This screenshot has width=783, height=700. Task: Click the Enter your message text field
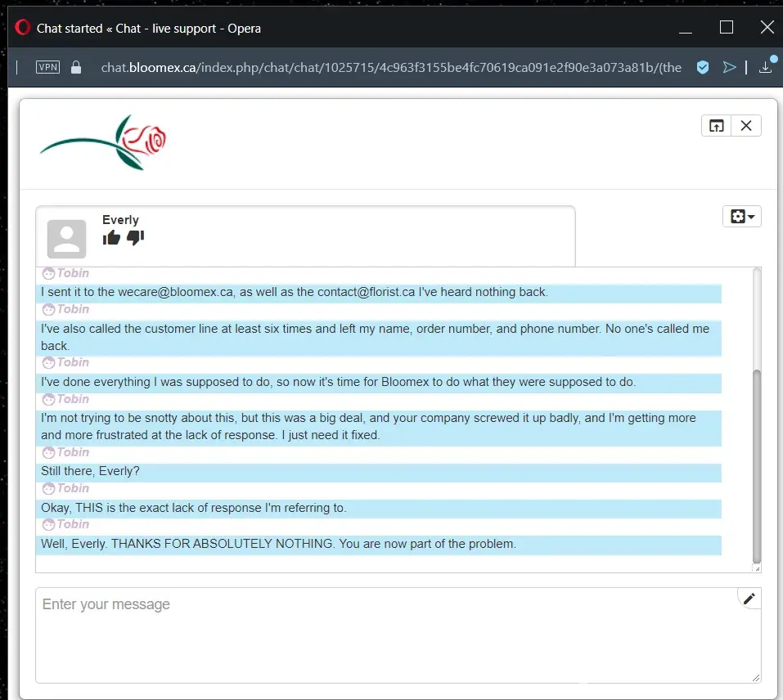[385, 634]
